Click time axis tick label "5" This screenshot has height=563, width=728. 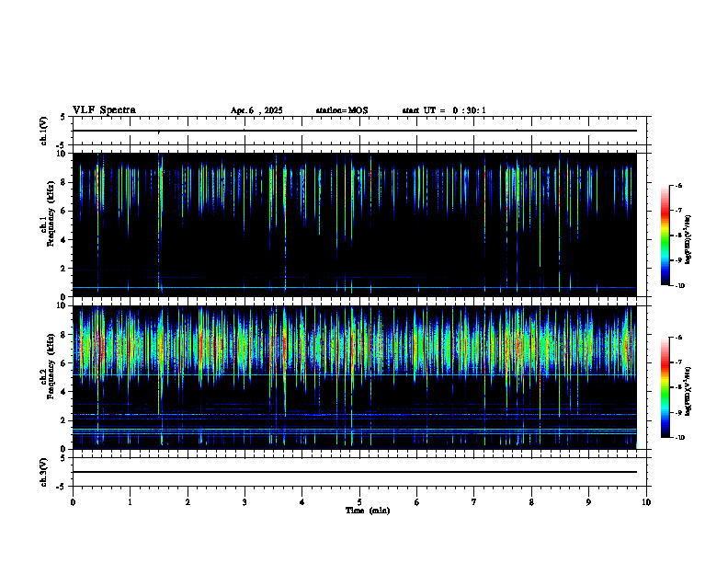(359, 502)
